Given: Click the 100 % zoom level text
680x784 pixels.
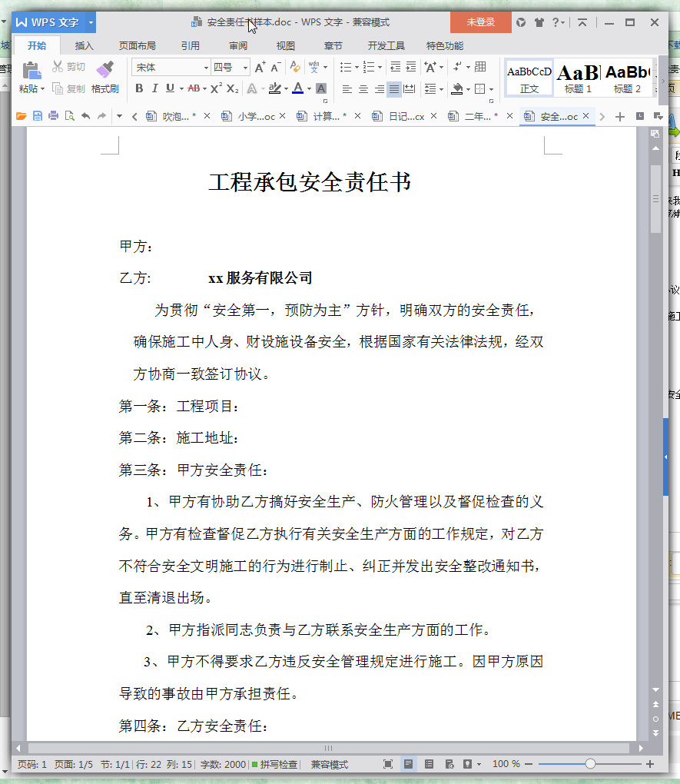Looking at the screenshot, I should 506,764.
